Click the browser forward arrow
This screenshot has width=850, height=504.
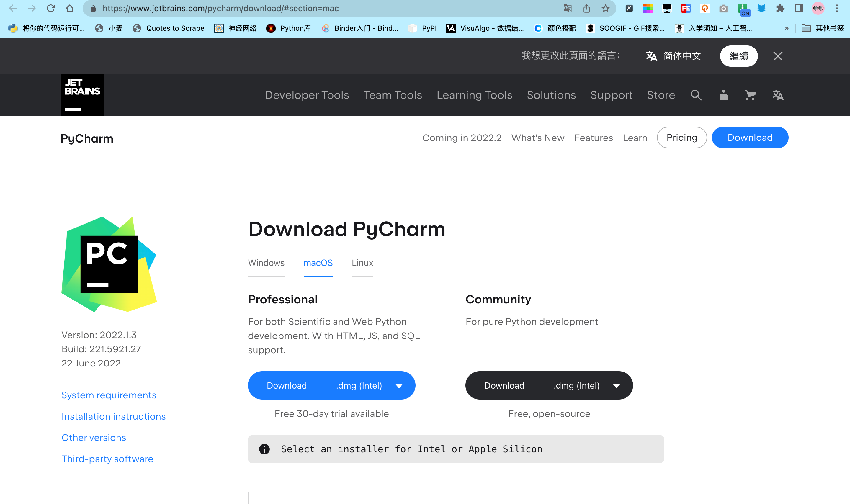[x=32, y=9]
